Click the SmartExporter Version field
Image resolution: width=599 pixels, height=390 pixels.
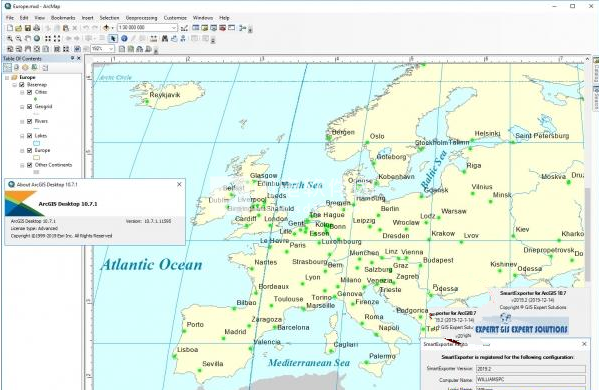531,369
